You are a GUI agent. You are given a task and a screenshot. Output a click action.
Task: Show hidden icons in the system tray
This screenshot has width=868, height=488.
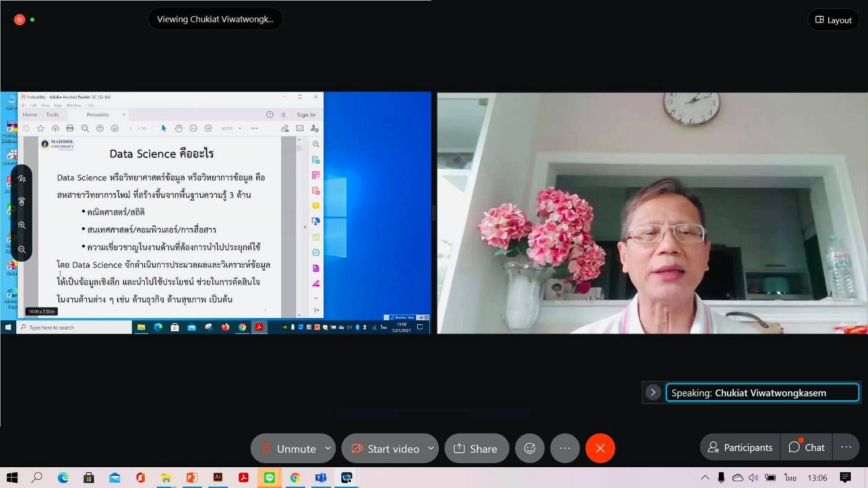click(x=705, y=478)
